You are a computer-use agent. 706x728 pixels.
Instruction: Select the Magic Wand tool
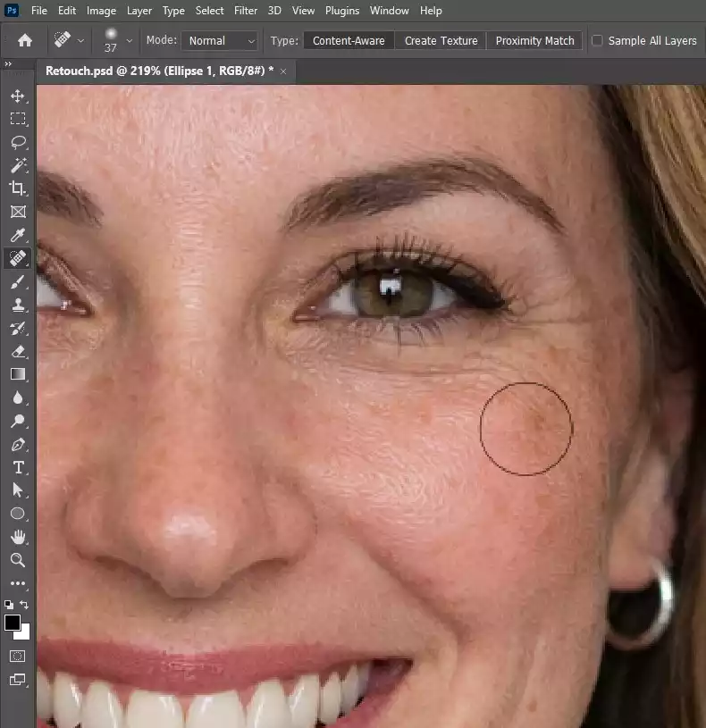click(x=18, y=165)
